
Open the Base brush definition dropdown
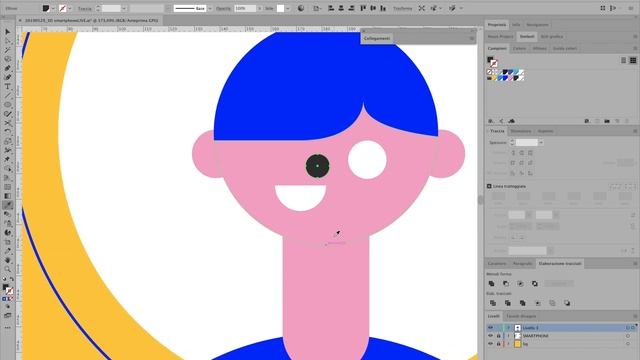pos(210,8)
